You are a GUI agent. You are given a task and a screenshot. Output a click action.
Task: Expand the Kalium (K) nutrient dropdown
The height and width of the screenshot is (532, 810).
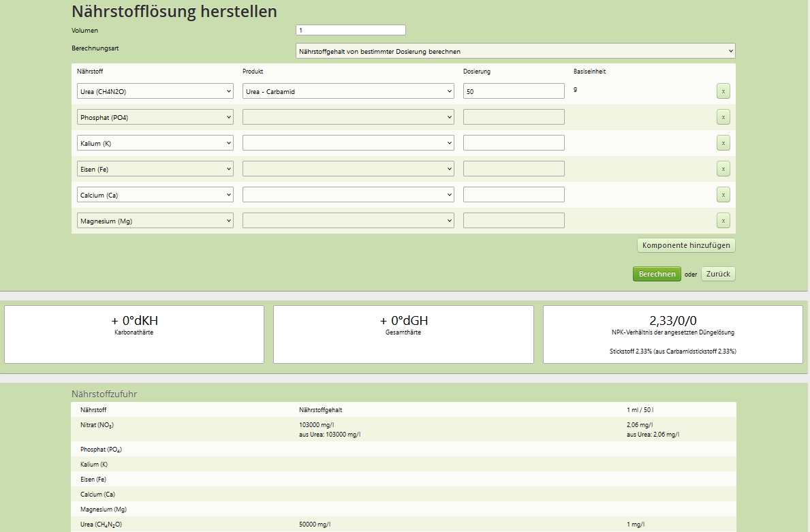(155, 143)
